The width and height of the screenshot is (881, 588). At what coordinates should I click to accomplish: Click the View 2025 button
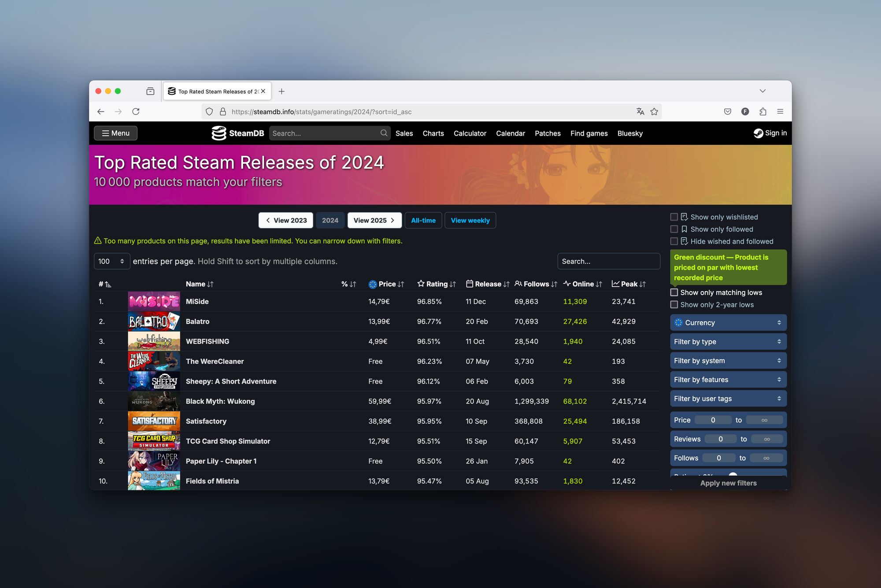click(x=374, y=220)
